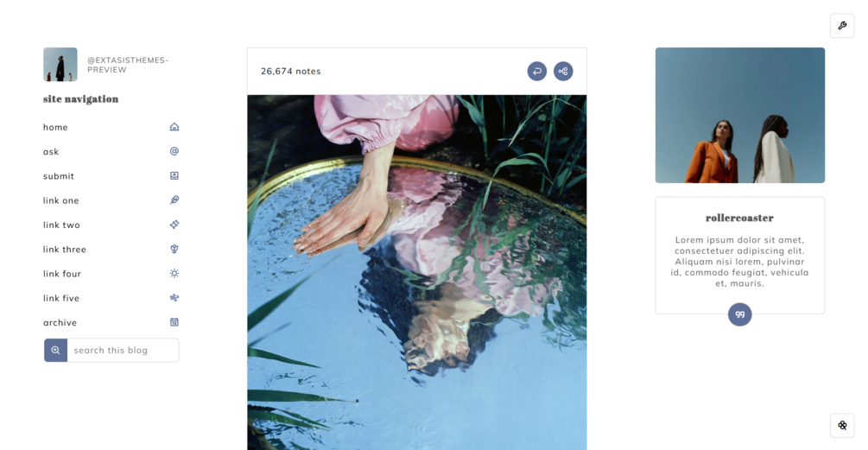Image resolution: width=868 pixels, height=450 pixels.
Task: Open the archive page link
Action: (x=60, y=323)
